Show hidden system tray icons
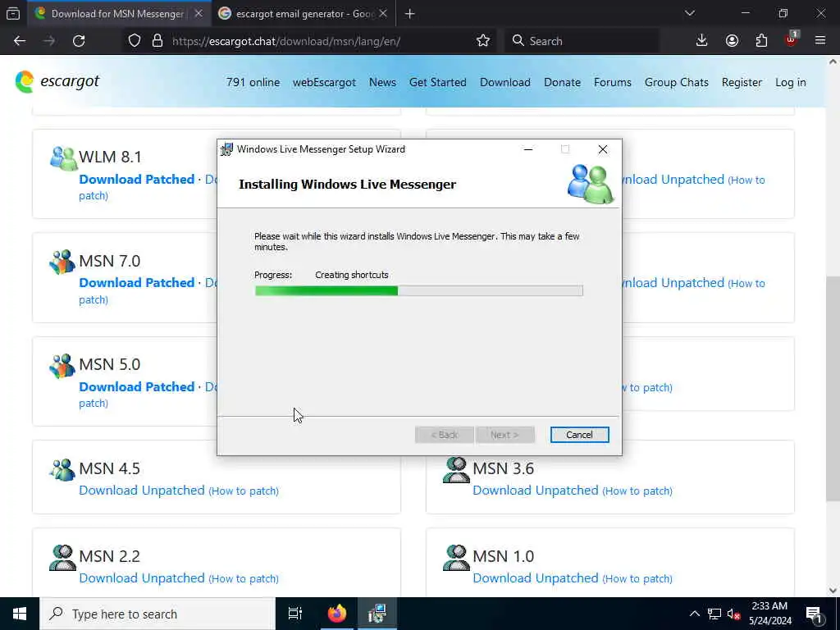The image size is (840, 630). coord(694,614)
